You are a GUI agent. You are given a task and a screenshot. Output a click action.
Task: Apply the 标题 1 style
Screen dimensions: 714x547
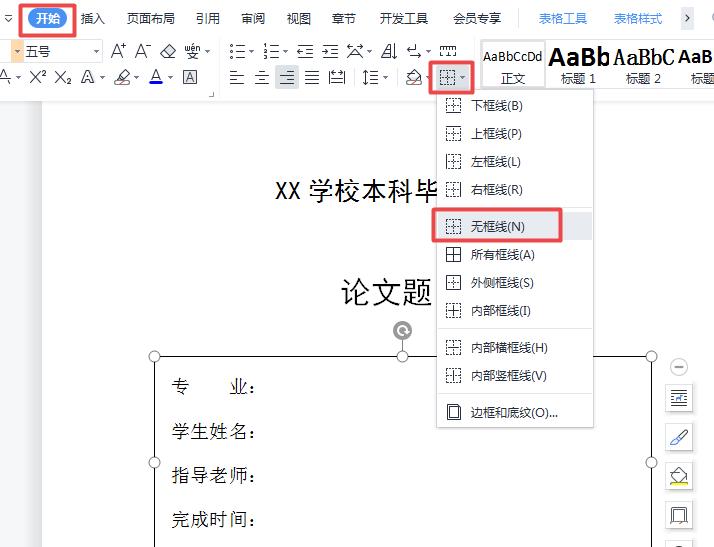point(578,64)
